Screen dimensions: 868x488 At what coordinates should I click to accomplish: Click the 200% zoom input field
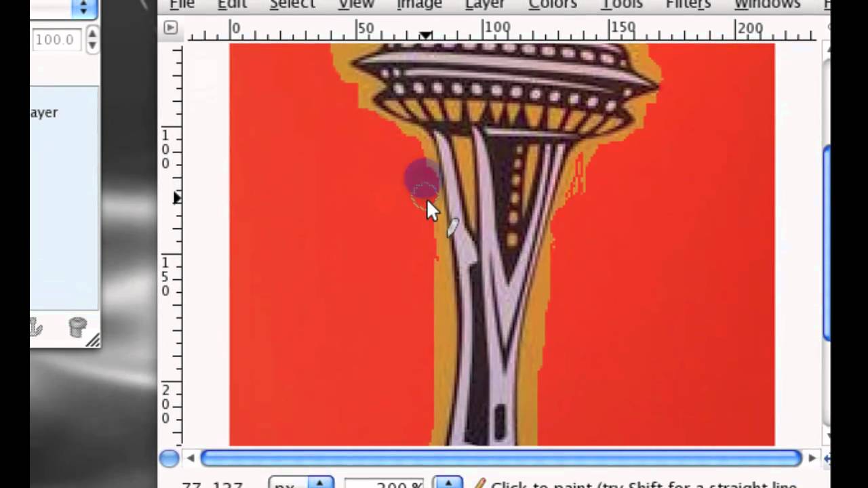384,484
